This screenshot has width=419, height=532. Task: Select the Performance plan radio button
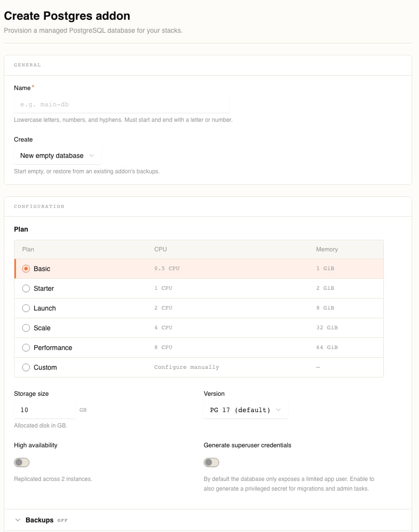[26, 348]
